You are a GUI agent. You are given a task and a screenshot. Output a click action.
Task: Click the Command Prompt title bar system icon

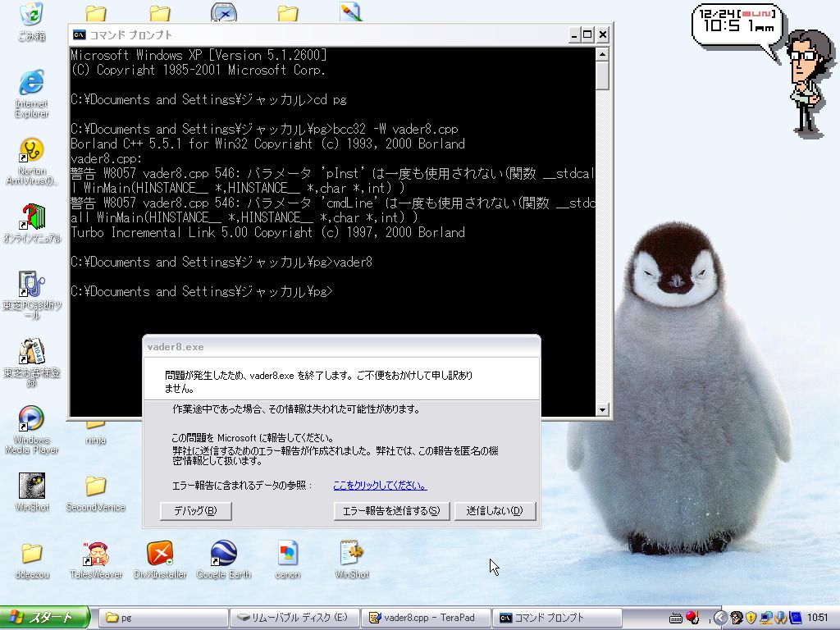click(79, 35)
